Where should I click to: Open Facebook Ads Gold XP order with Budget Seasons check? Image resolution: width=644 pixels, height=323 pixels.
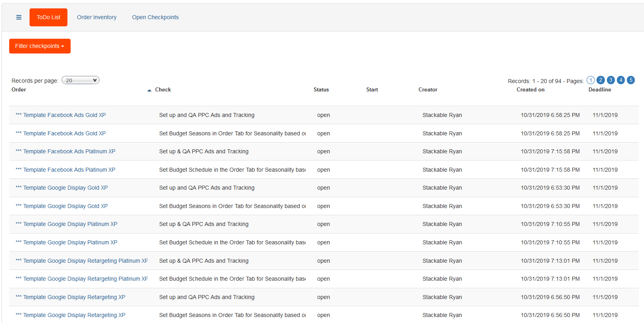coord(61,133)
